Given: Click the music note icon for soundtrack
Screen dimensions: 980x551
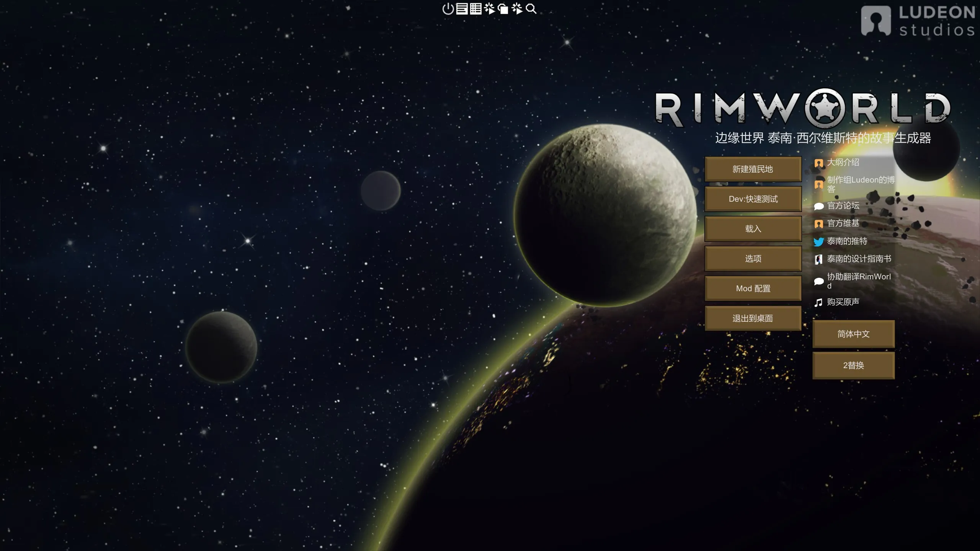Looking at the screenshot, I should pyautogui.click(x=818, y=303).
